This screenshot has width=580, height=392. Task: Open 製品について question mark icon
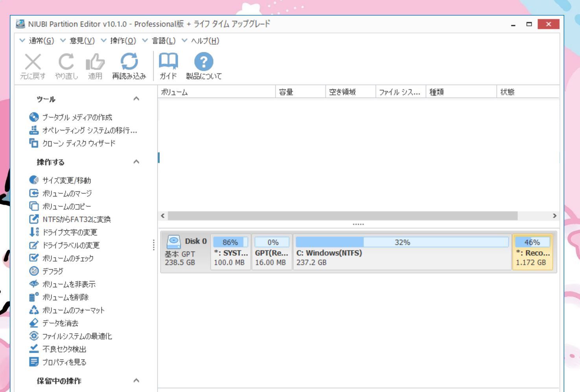click(x=204, y=62)
